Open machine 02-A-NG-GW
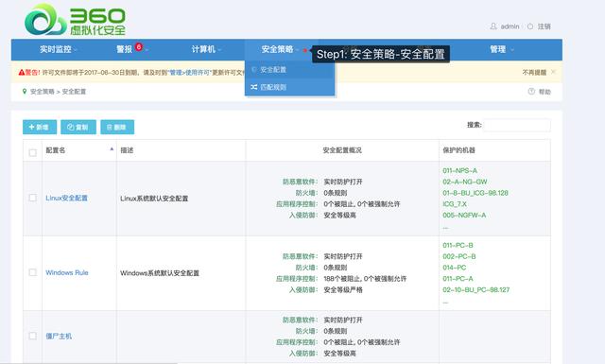 click(x=465, y=182)
